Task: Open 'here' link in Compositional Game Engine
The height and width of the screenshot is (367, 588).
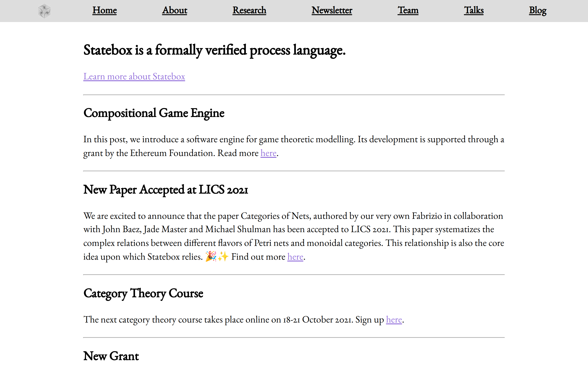Action: tap(268, 153)
